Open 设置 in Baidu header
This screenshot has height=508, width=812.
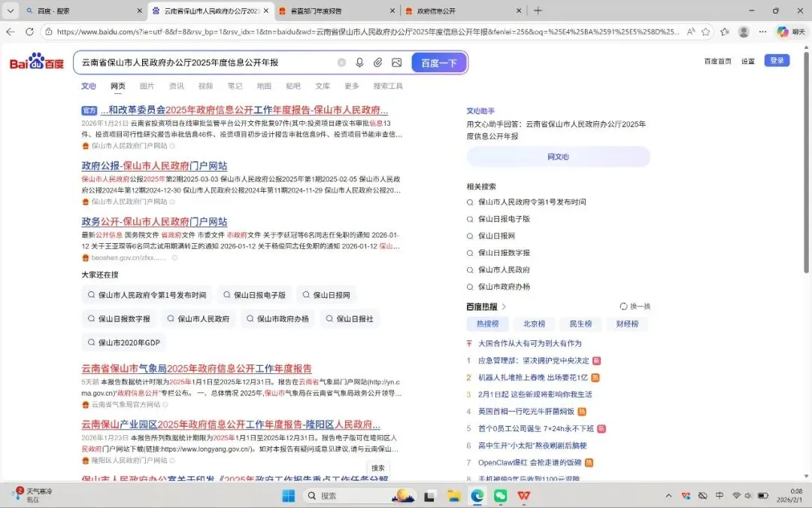(x=748, y=61)
